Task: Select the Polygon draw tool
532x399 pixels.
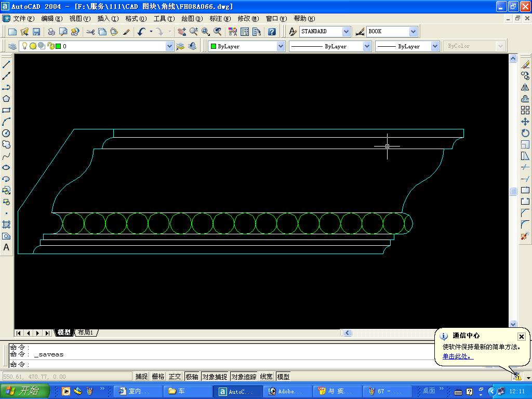Action: click(6, 99)
